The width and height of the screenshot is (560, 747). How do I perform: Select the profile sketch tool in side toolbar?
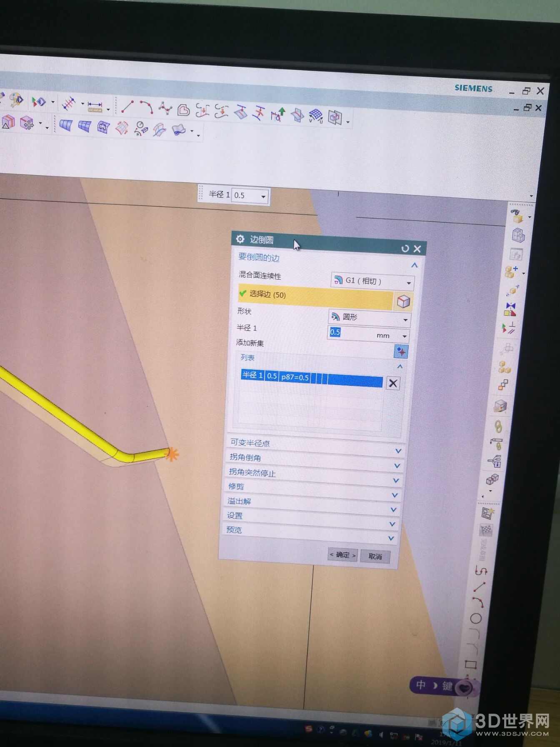point(481,571)
